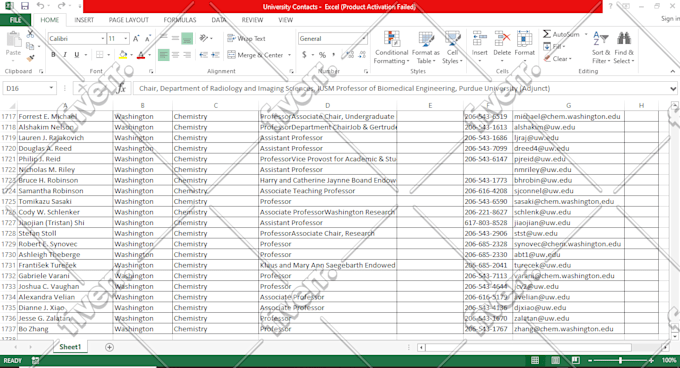The width and height of the screenshot is (680, 368).
Task: Click the Insert cells button
Action: click(x=479, y=48)
